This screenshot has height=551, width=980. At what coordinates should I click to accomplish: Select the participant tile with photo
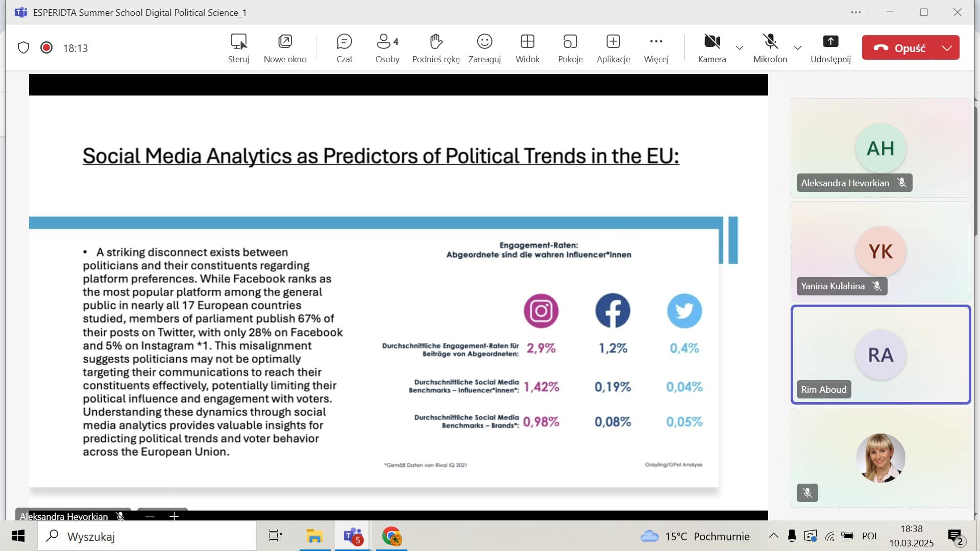pos(880,458)
